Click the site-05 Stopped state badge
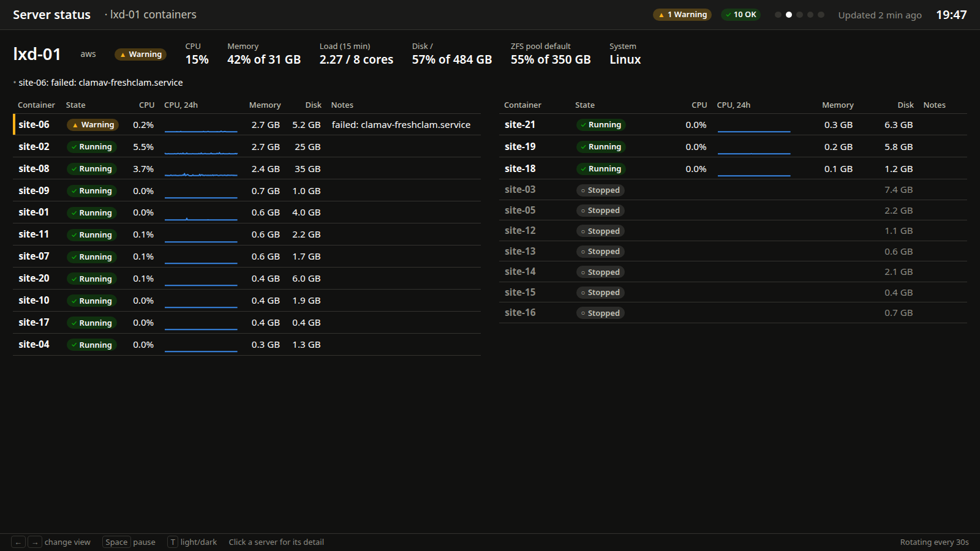This screenshot has height=551, width=980. 600,211
